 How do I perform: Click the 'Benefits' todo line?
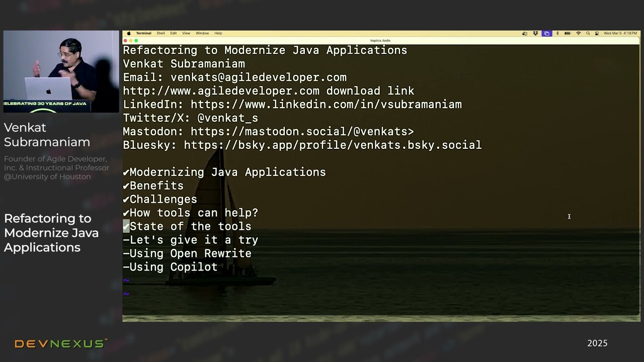153,186
